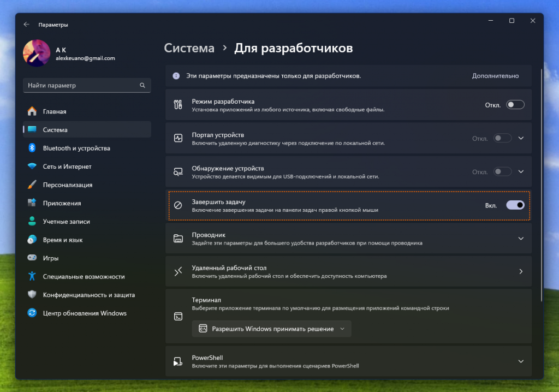Open the Разрешить Windows принимать решение dropdown

[272, 329]
